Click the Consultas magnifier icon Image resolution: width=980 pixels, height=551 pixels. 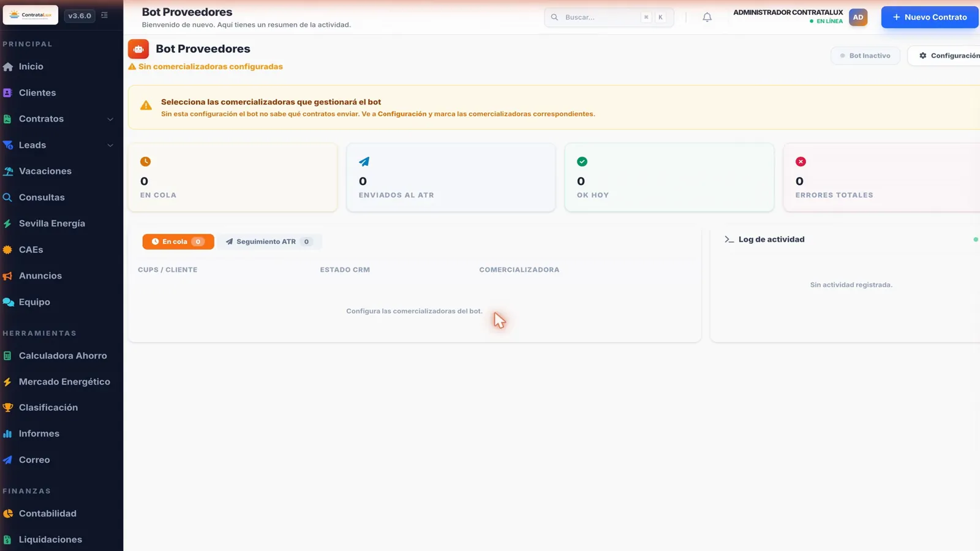[8, 198]
